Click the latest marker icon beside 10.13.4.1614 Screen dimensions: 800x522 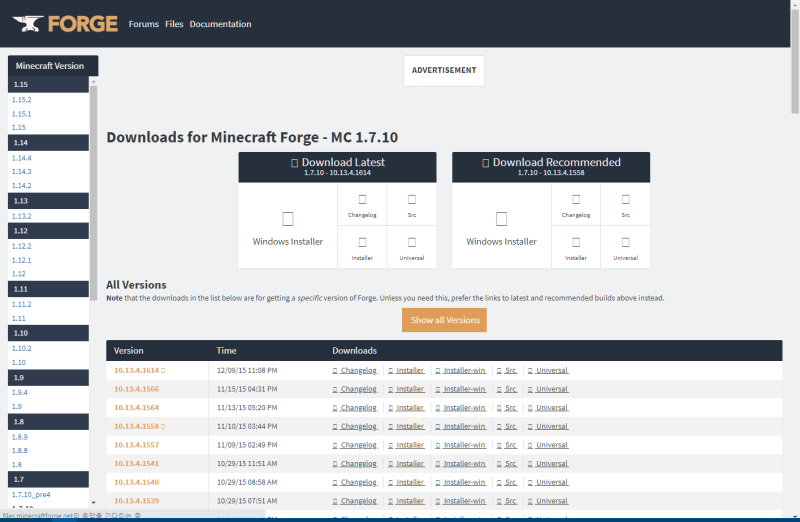point(163,370)
